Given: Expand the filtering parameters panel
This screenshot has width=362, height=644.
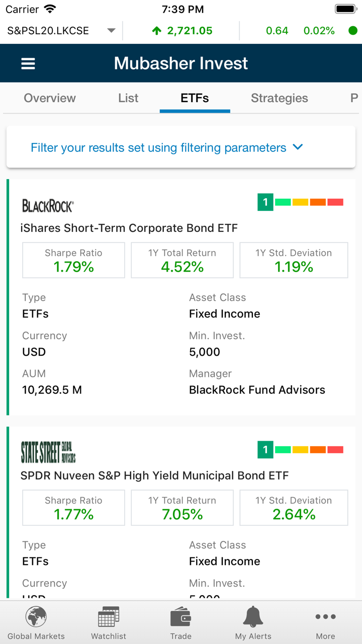Looking at the screenshot, I should click(158, 148).
